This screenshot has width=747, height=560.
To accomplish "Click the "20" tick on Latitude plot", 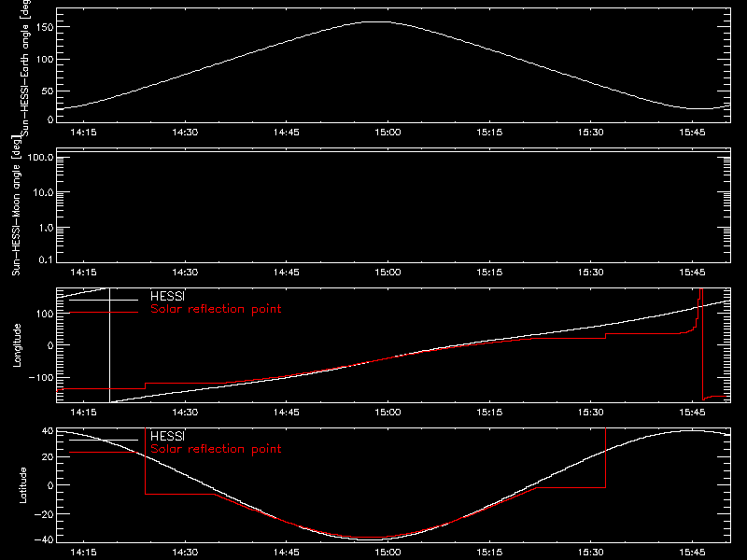I will 48,457.
